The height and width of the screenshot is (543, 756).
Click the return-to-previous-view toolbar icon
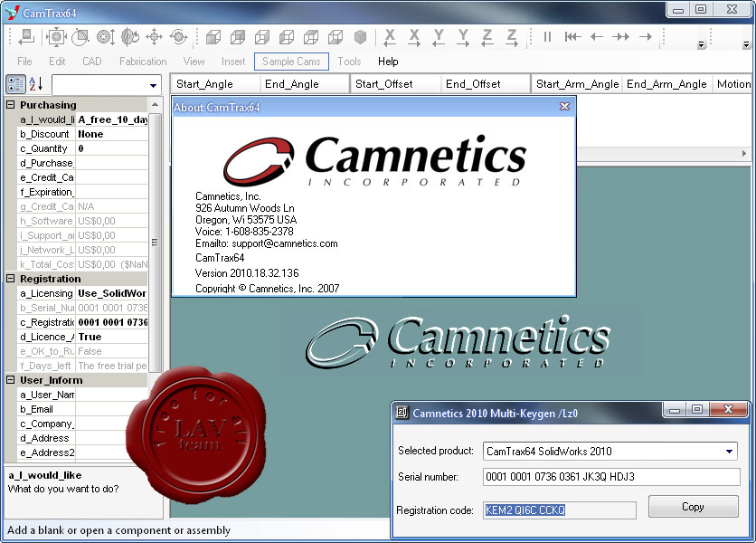tap(26, 37)
